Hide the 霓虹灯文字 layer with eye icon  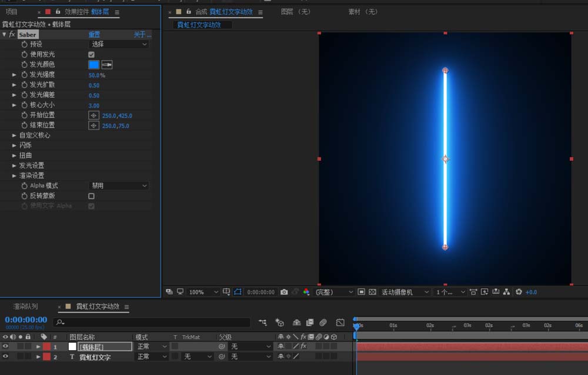click(x=5, y=357)
